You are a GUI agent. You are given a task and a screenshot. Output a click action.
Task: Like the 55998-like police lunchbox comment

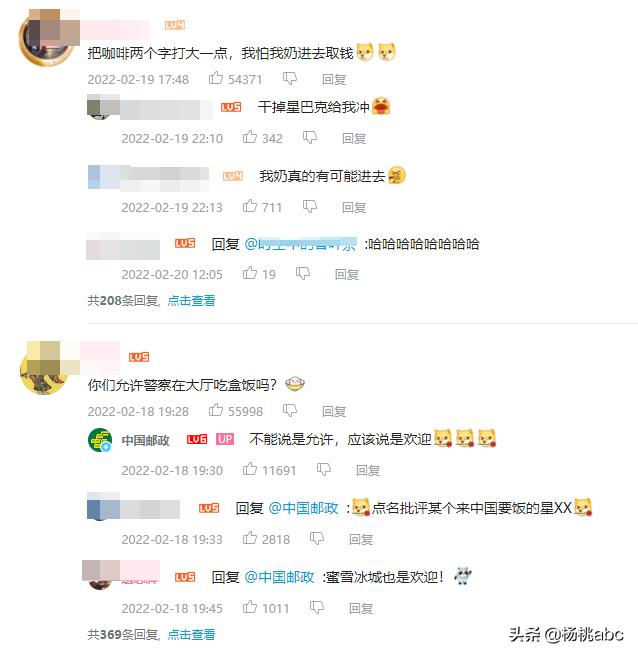[x=216, y=410]
